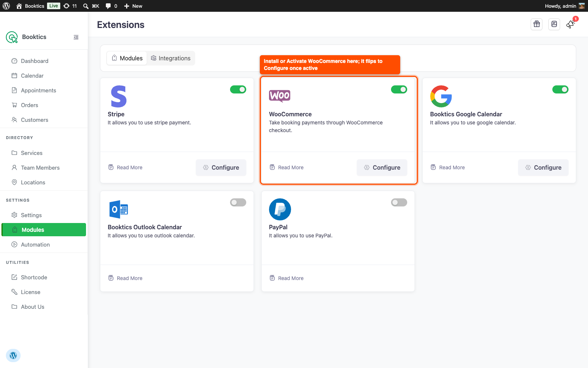Viewport: 588px width, 368px height.
Task: Click the Dashboard gauge icon in sidebar
Action: (x=14, y=61)
